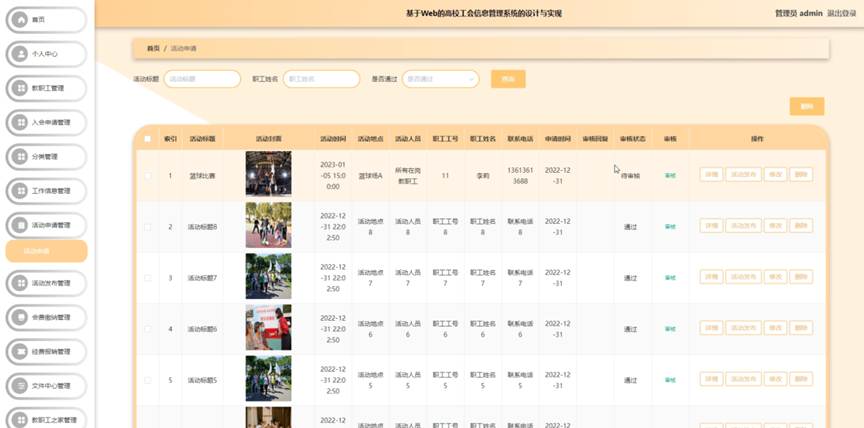Image resolution: width=864 pixels, height=428 pixels.
Task: Open the 活动发布管理 sidebar menu
Action: click(x=46, y=283)
